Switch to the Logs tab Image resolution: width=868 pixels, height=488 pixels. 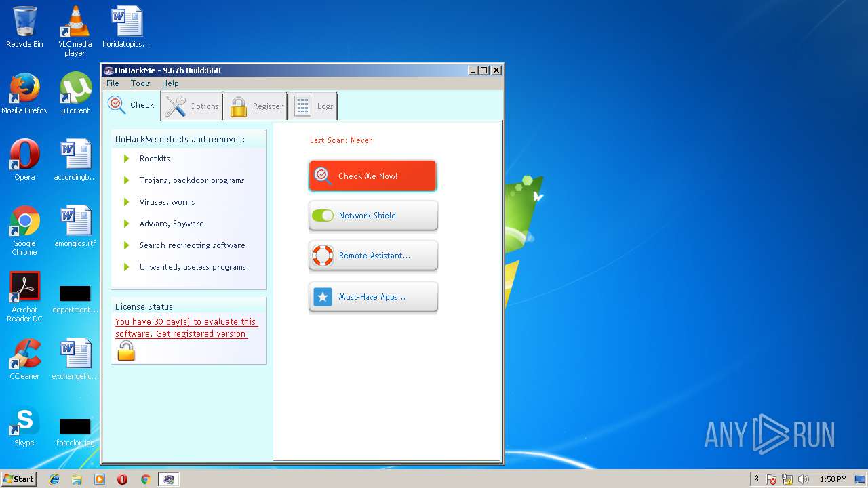tap(313, 106)
